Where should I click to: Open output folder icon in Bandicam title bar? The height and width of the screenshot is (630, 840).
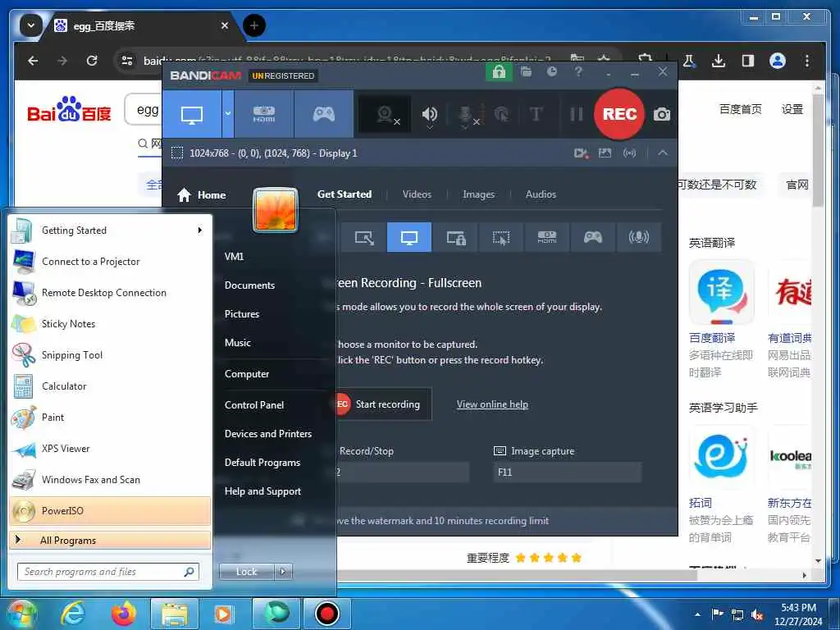point(526,71)
